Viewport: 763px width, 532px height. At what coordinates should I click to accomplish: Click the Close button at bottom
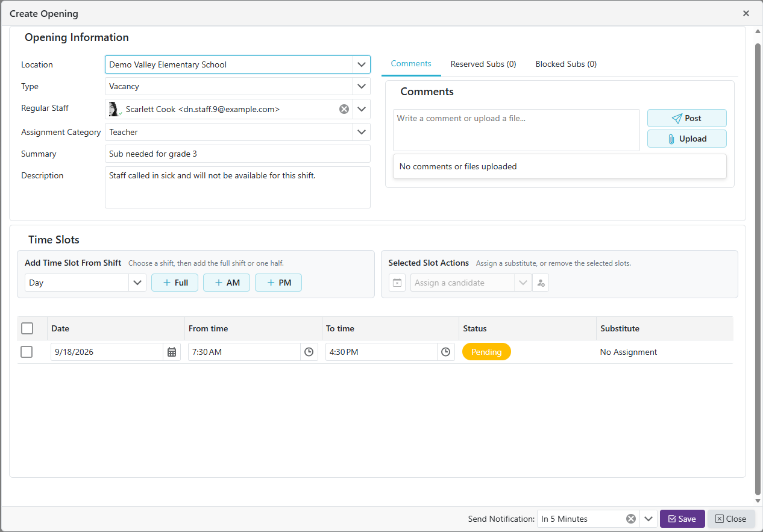730,519
